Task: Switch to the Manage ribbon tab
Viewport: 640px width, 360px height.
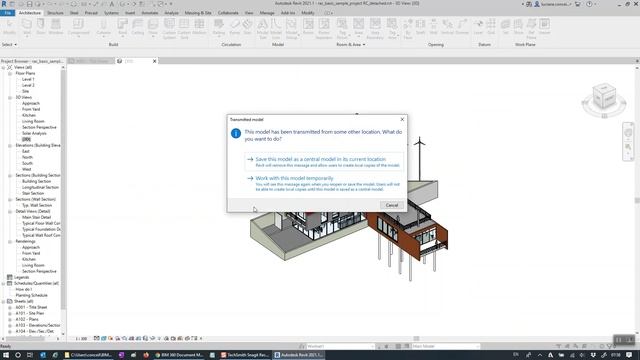Action: click(x=267, y=13)
